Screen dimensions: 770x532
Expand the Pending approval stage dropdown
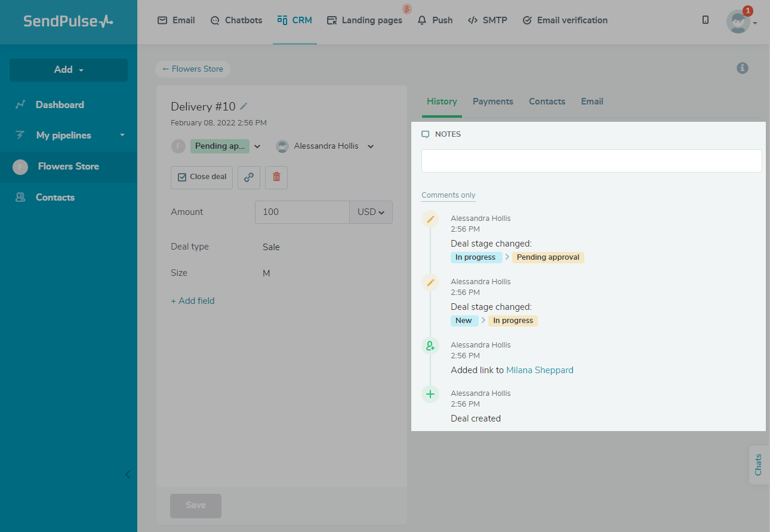point(257,146)
